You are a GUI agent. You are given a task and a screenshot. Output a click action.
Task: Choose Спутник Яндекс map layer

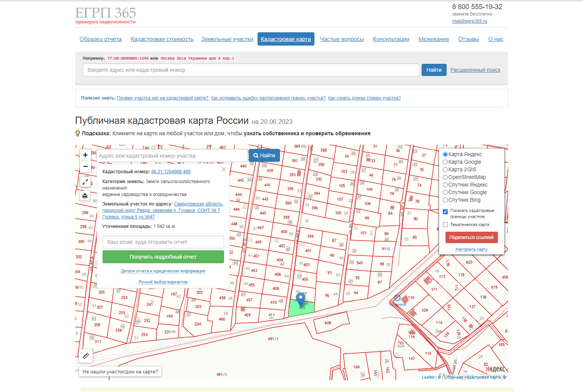click(x=446, y=185)
